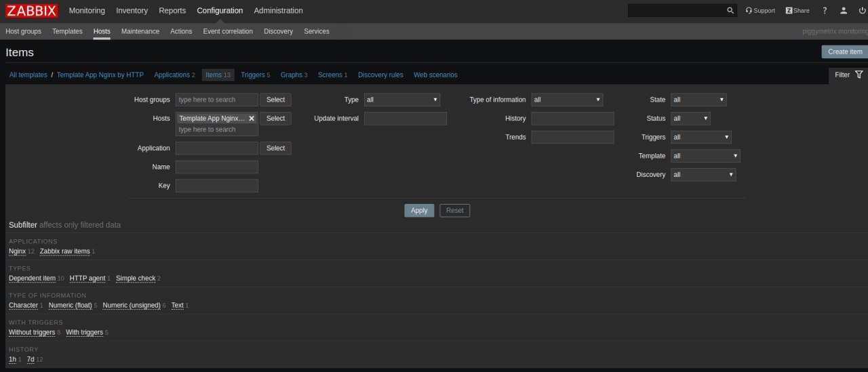Open Support via headset icon
The height and width of the screenshot is (372, 868).
(760, 10)
